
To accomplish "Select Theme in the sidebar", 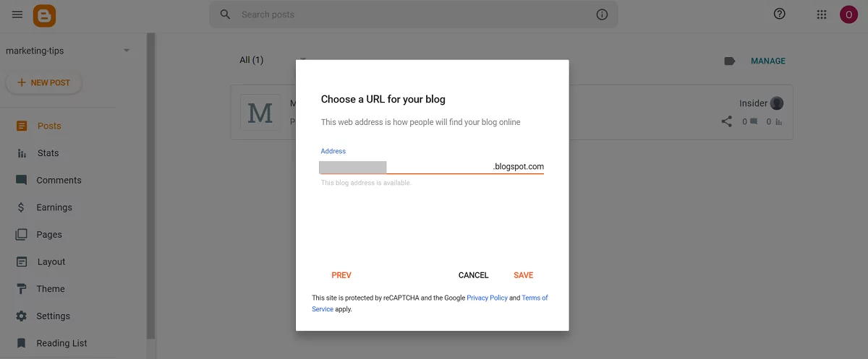I will tap(51, 289).
